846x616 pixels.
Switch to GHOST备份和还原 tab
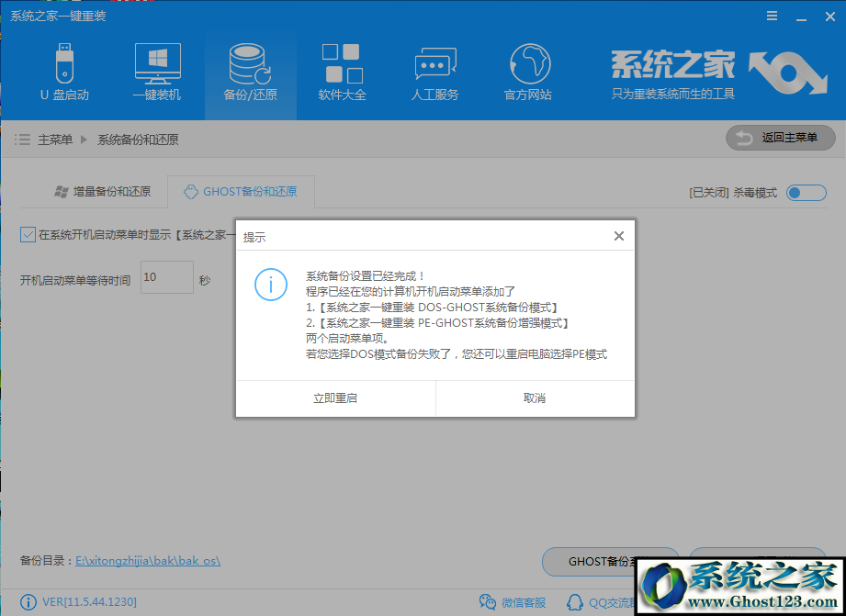pyautogui.click(x=241, y=192)
